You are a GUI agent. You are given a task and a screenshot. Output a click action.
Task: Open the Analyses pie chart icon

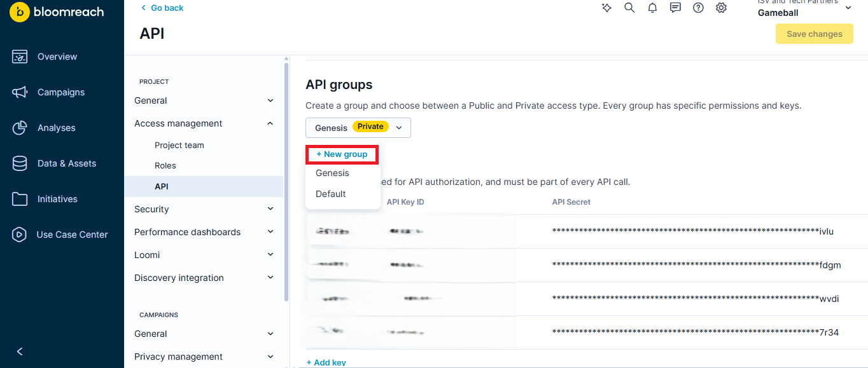20,128
